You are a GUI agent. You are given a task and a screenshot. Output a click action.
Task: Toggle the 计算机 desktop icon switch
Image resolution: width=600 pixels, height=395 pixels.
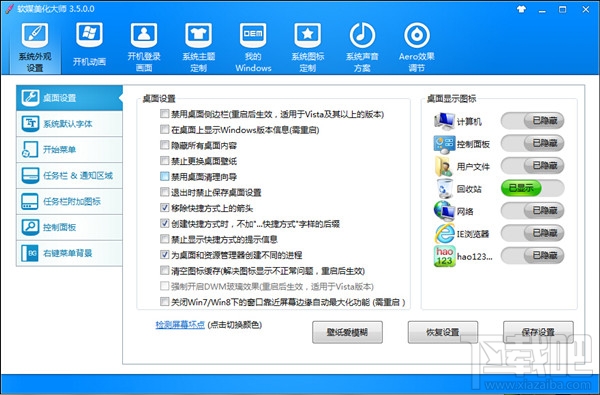point(532,121)
